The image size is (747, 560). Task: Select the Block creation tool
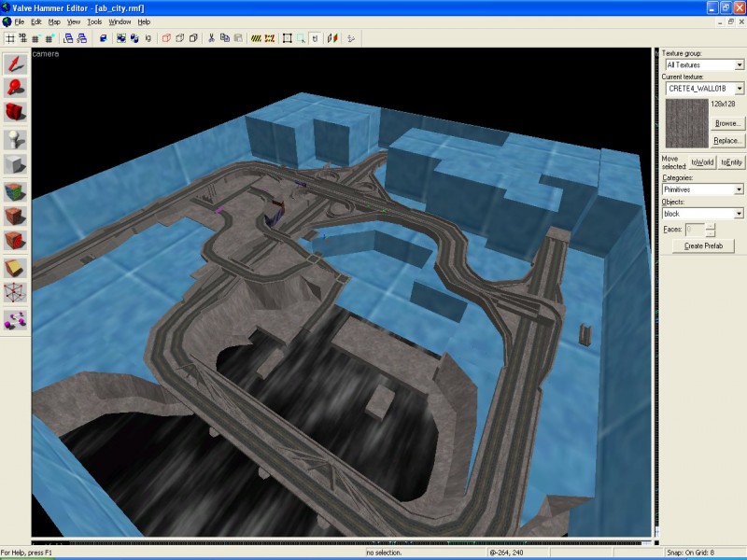pyautogui.click(x=15, y=165)
